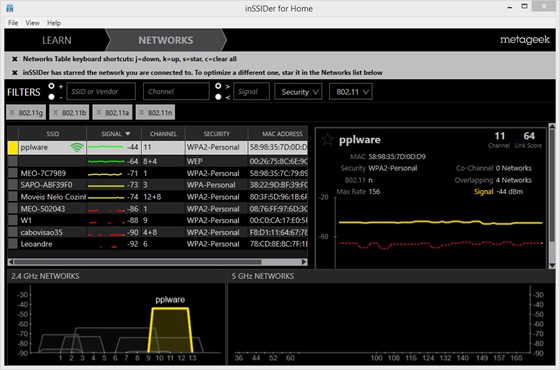Select the exclude (-) SSID filter radio

[51, 97]
